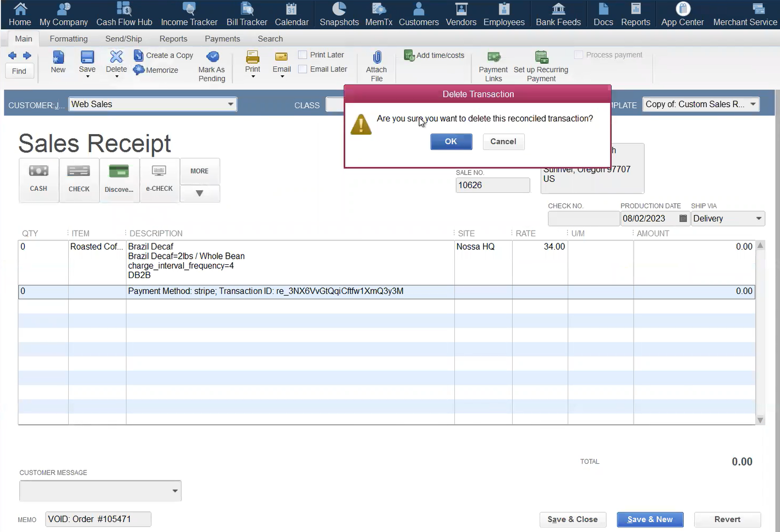The image size is (780, 532).
Task: Confirm deletion with OK button
Action: [x=451, y=142]
